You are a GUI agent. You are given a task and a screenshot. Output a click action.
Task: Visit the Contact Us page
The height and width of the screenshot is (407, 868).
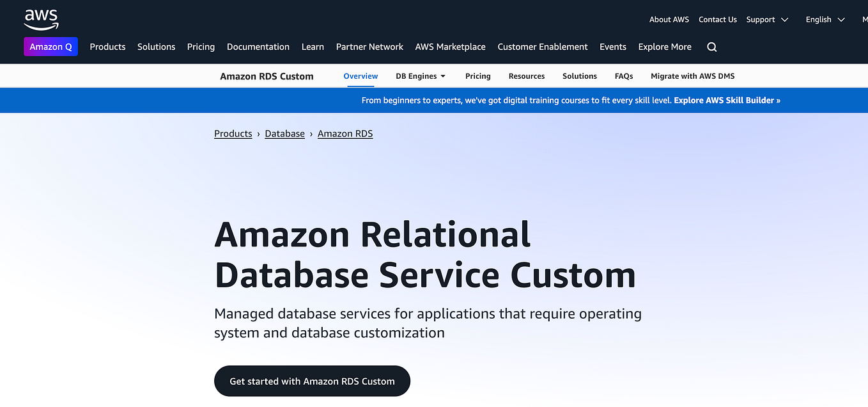pos(717,19)
